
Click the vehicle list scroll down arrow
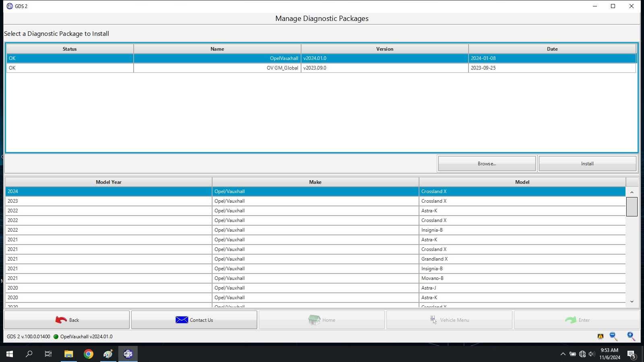pyautogui.click(x=632, y=302)
